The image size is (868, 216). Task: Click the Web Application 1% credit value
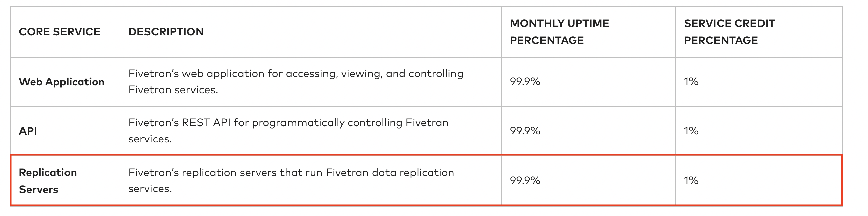[x=691, y=82]
